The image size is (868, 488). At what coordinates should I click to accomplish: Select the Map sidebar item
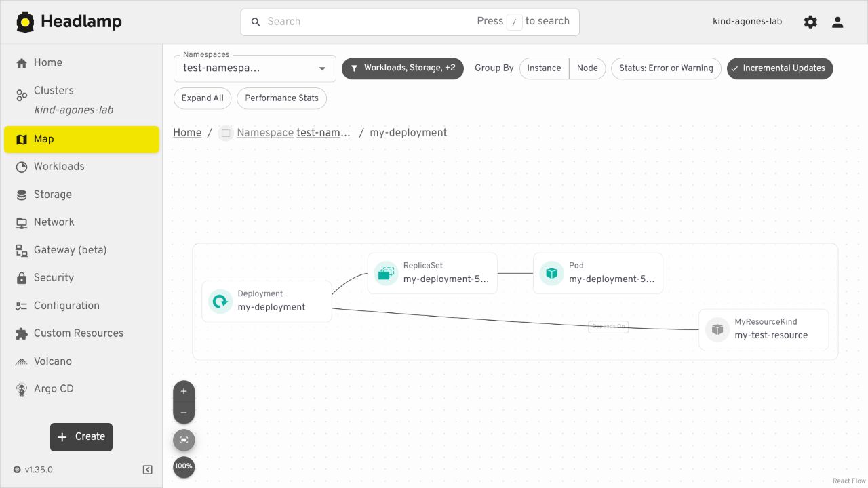(81, 139)
